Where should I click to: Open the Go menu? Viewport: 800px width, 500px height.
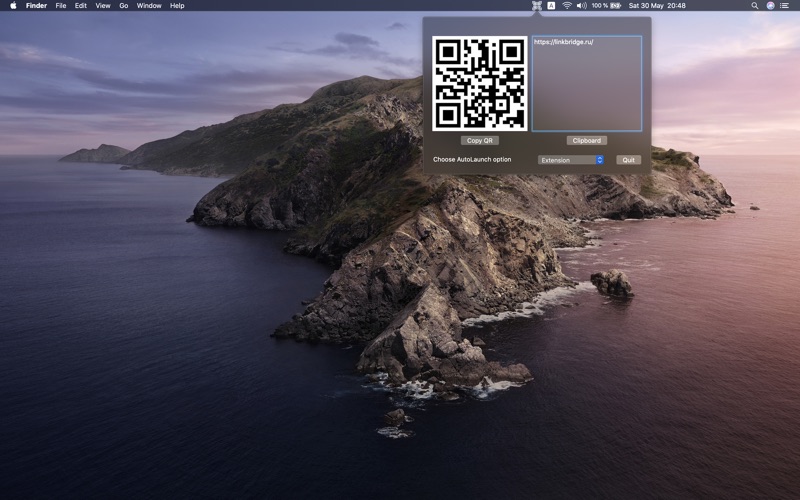pos(123,6)
